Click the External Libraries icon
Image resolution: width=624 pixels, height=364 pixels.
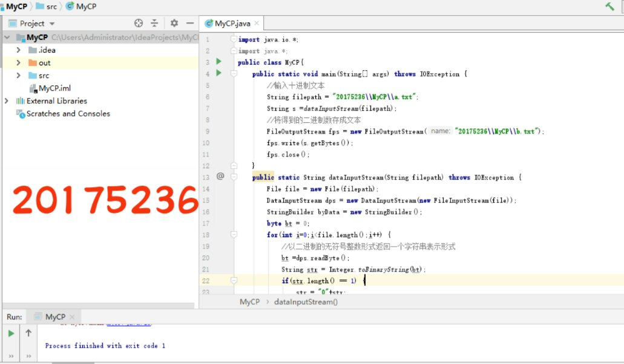pos(21,101)
